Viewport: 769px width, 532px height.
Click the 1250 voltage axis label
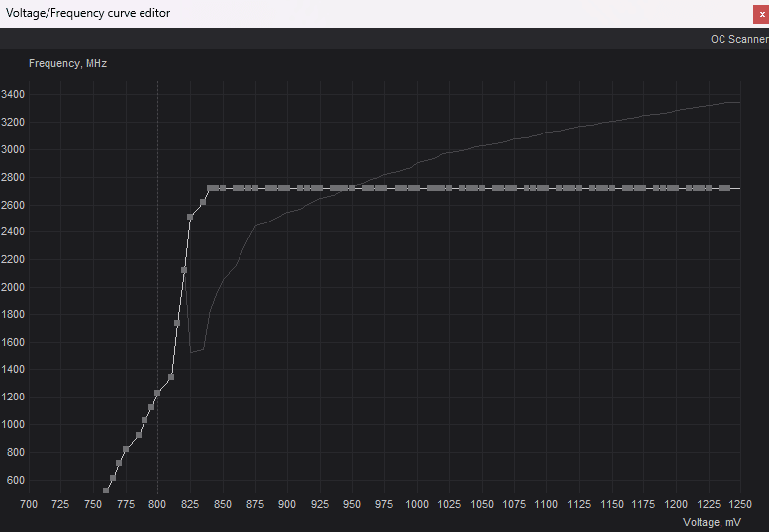740,504
